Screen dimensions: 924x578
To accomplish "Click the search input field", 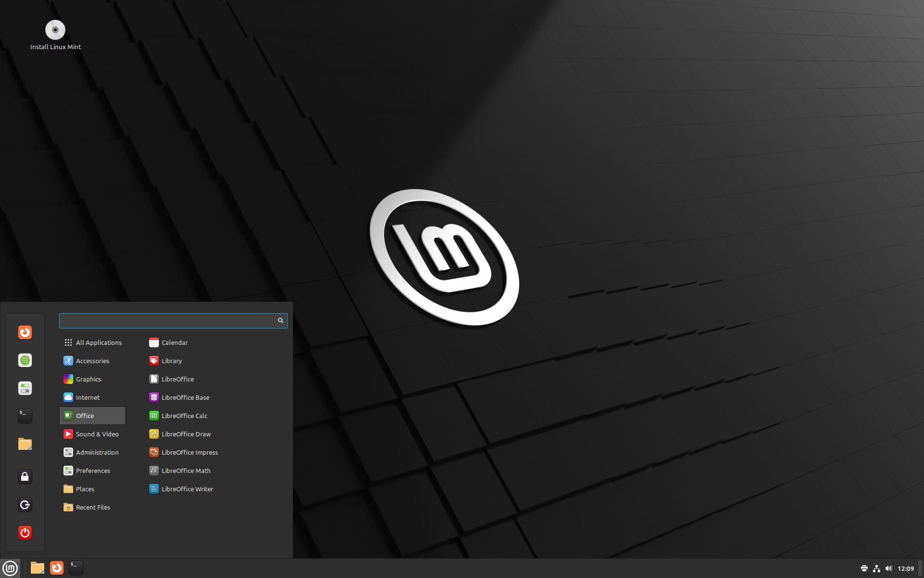I will [173, 320].
